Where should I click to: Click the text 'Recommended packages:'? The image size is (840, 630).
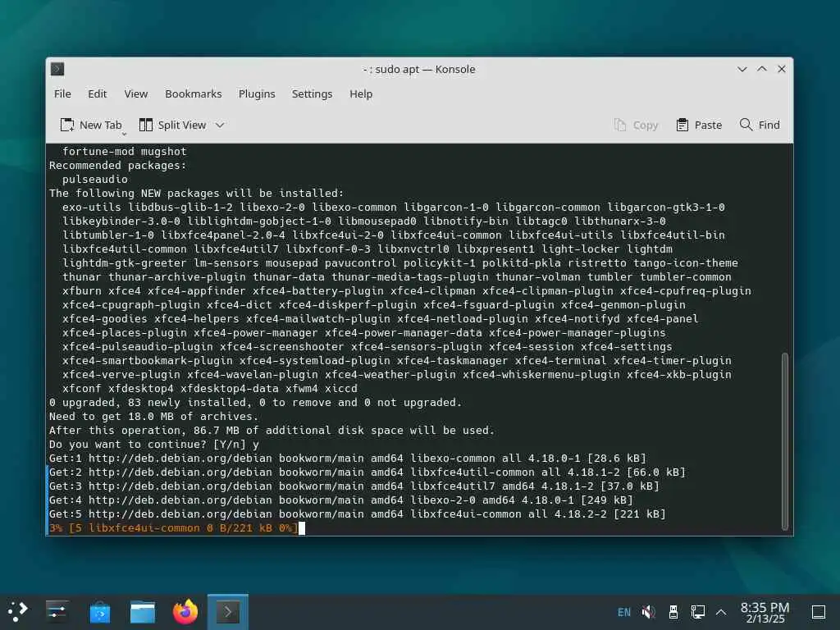pyautogui.click(x=118, y=166)
